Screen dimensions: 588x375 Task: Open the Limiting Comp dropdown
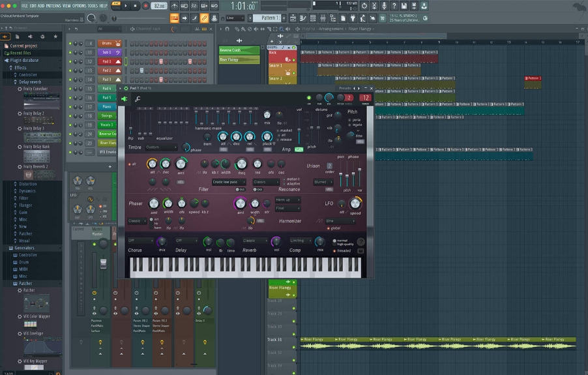click(300, 241)
